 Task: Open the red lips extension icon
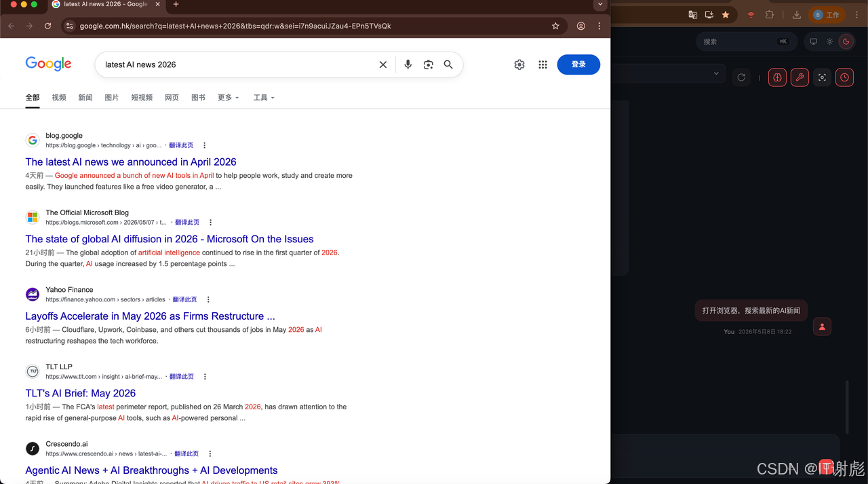(751, 15)
